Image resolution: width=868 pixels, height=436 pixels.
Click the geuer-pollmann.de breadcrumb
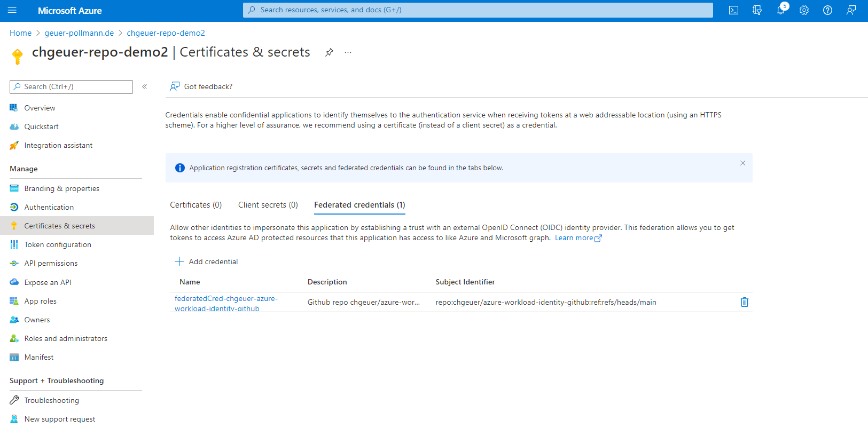[79, 33]
